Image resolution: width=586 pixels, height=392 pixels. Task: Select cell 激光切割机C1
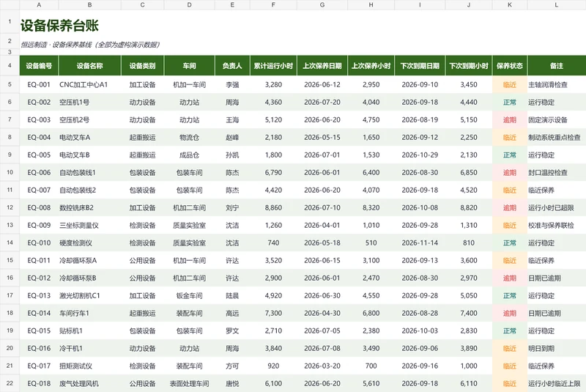89,295
